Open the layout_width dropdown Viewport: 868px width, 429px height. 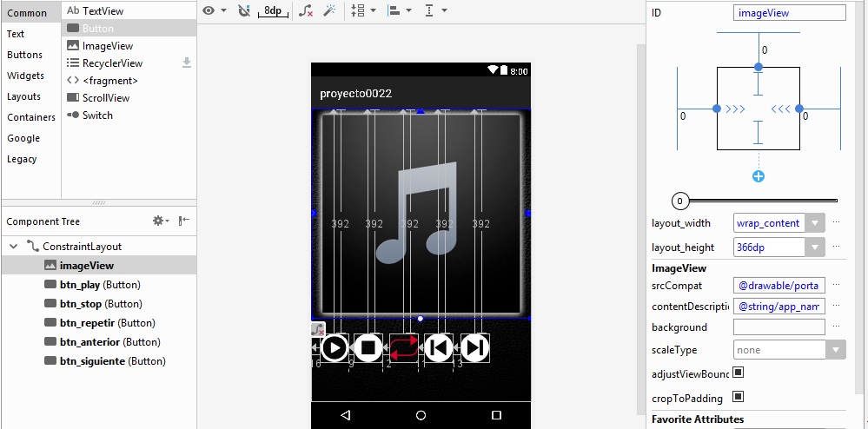coord(814,223)
